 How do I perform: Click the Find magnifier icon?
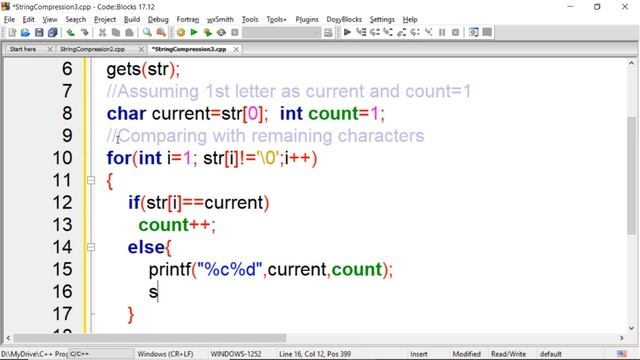[x=147, y=32]
